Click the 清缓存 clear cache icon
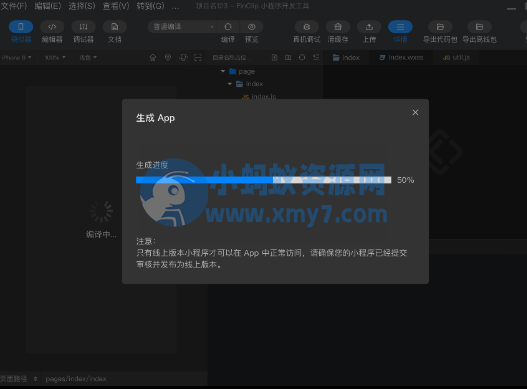 338,27
